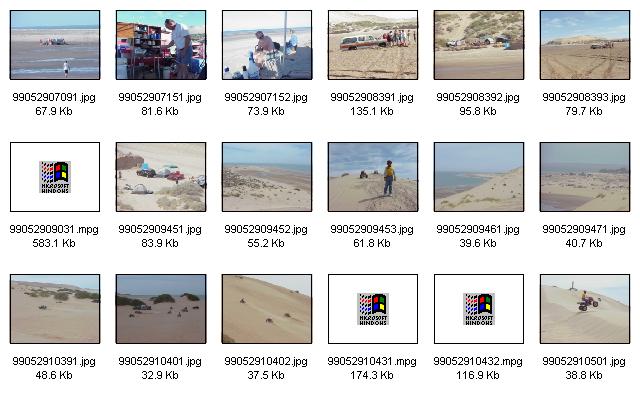
Task: Select thumbnail 99052910401.jpg with ATVs
Action: point(161,309)
